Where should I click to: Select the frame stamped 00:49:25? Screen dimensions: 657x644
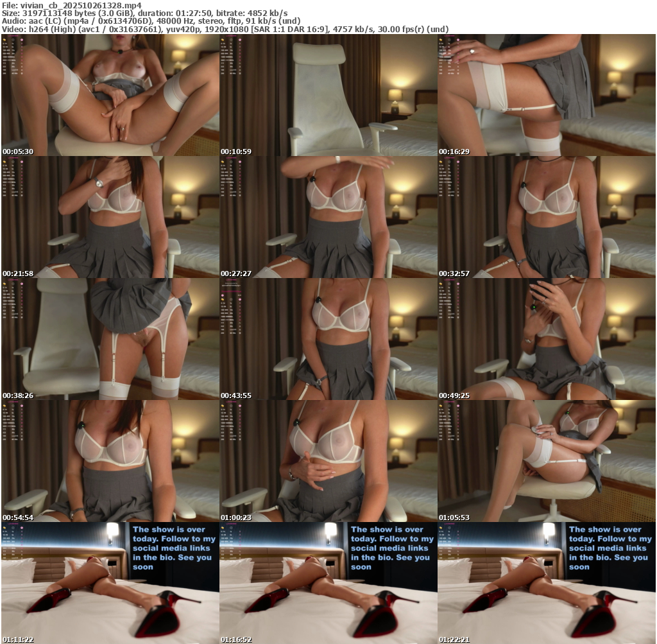coord(547,338)
